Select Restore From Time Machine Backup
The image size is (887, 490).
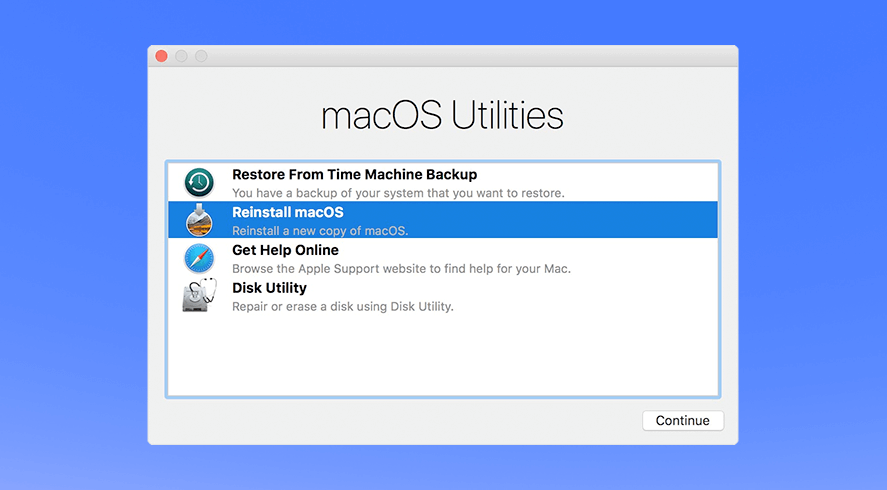point(354,175)
